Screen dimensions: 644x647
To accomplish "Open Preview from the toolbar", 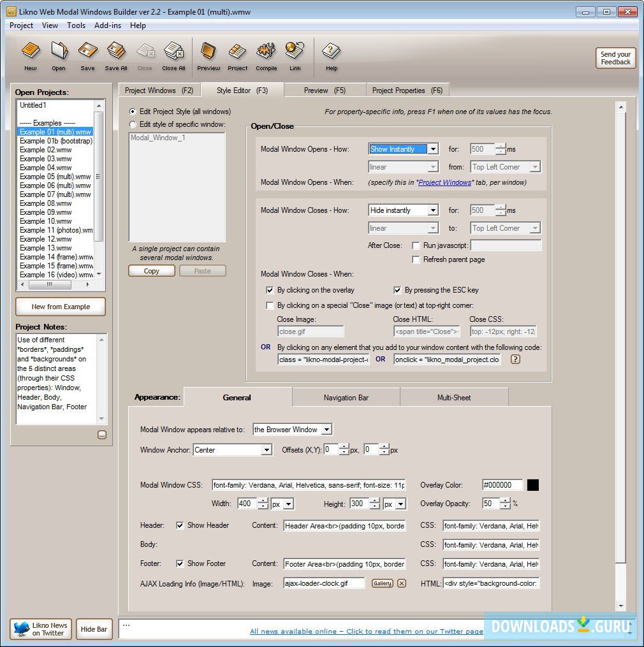I will tap(209, 55).
